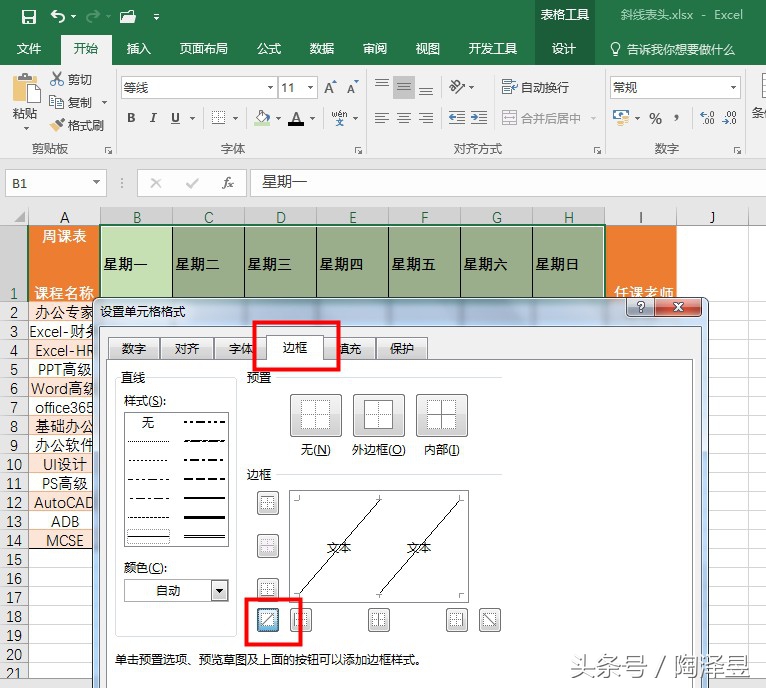The width and height of the screenshot is (766, 688).
Task: Click the Increase Font Size icon
Action: [330, 87]
